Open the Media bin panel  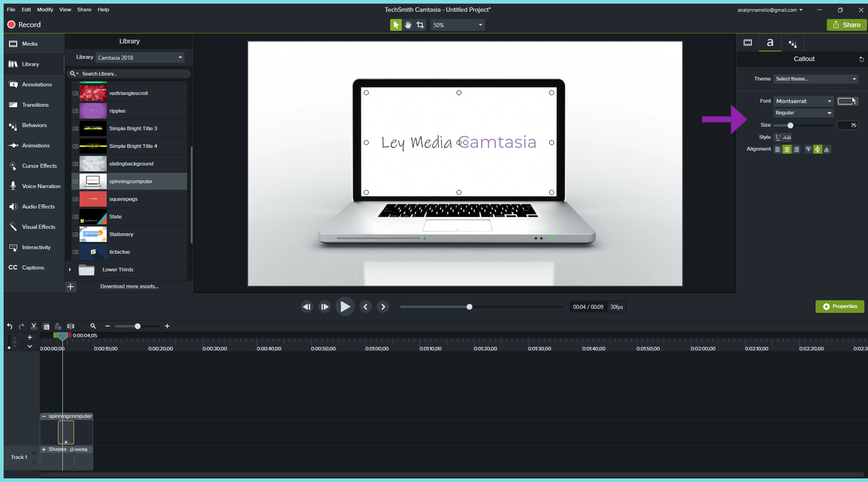tap(34, 44)
